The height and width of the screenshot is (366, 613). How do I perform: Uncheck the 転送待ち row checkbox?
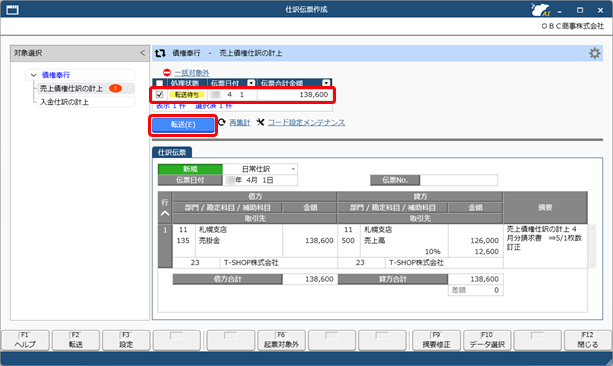(160, 95)
